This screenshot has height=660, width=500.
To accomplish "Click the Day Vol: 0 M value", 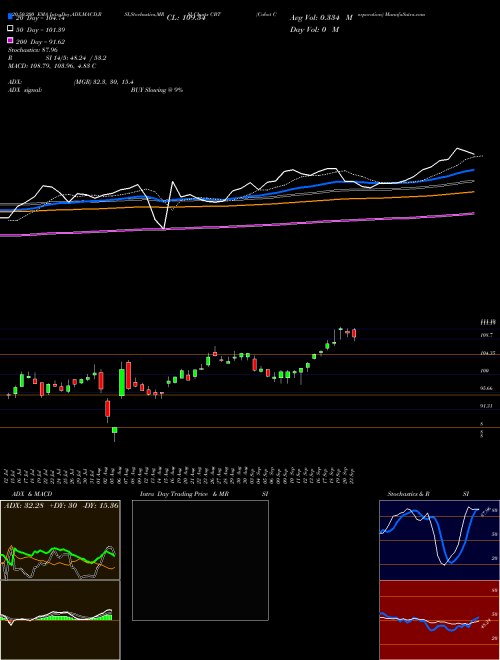I will pyautogui.click(x=314, y=29).
